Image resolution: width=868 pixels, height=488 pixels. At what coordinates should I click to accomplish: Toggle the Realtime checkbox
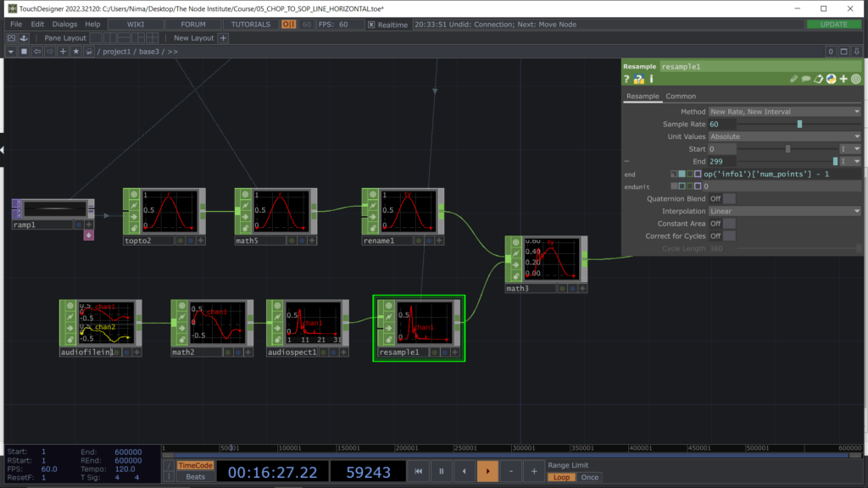(371, 25)
